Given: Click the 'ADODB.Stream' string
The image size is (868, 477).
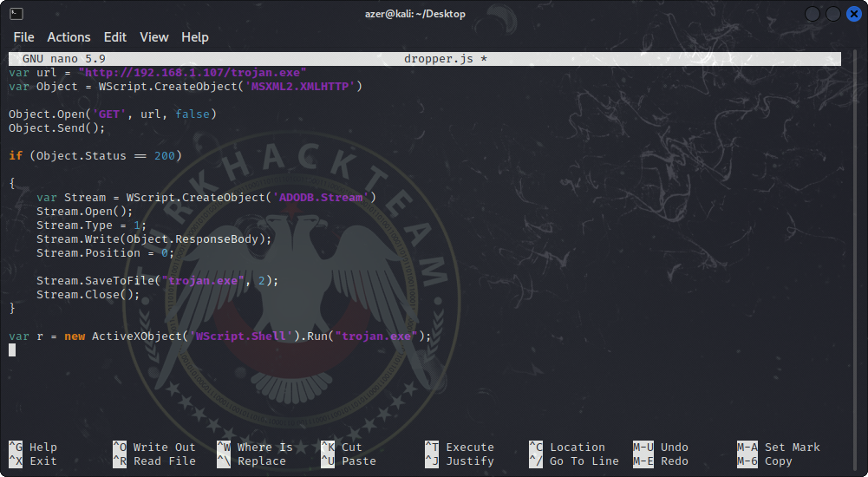Looking at the screenshot, I should point(321,198).
